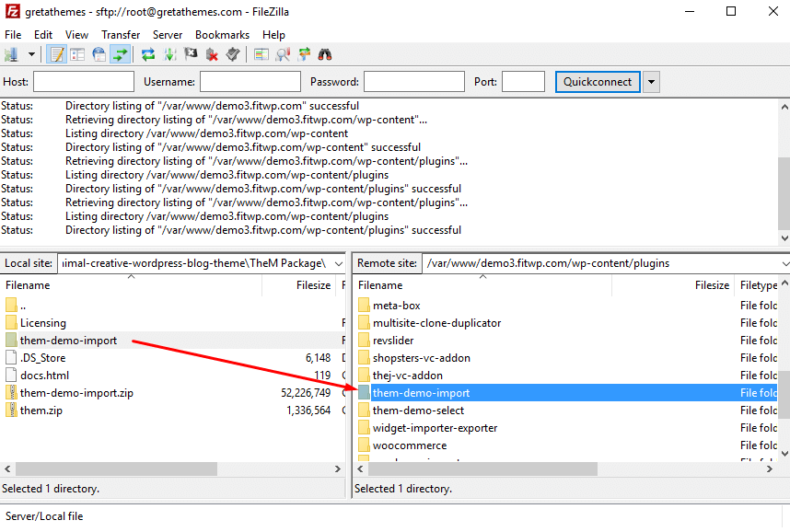Click the Password input field
This screenshot has width=790, height=532.
pos(414,82)
